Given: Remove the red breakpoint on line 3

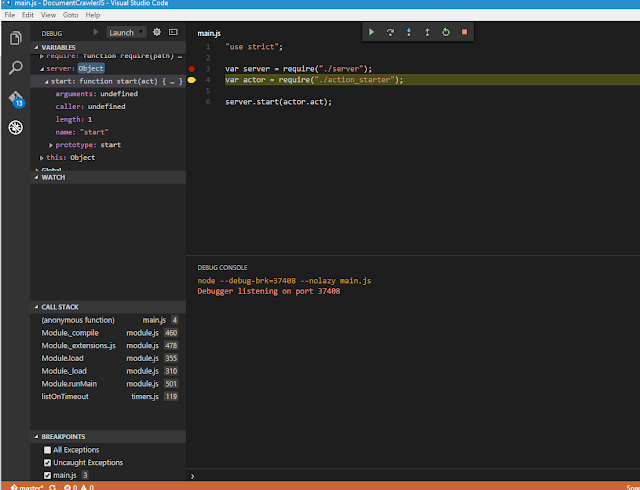Looking at the screenshot, I should coord(191,69).
